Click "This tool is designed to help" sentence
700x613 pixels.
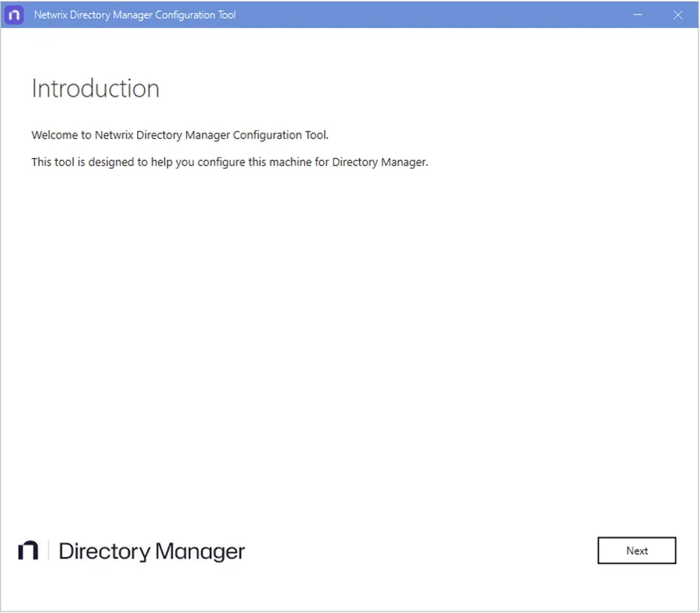[x=229, y=162]
